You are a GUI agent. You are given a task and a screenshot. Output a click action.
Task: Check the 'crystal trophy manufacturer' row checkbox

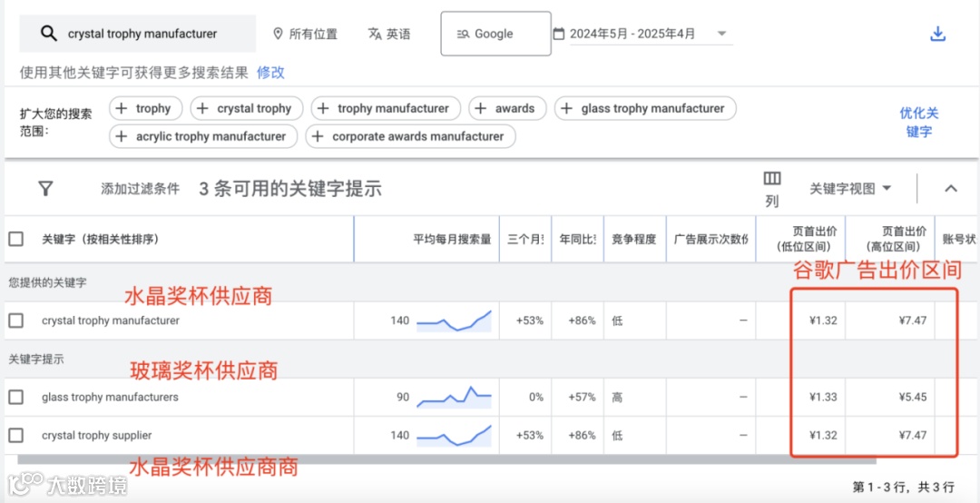click(x=15, y=321)
